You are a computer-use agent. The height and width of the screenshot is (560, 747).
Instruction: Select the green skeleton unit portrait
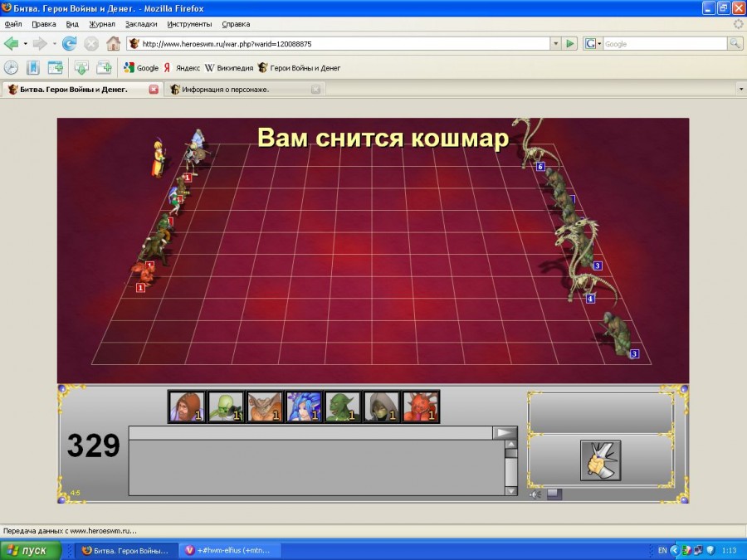click(226, 407)
